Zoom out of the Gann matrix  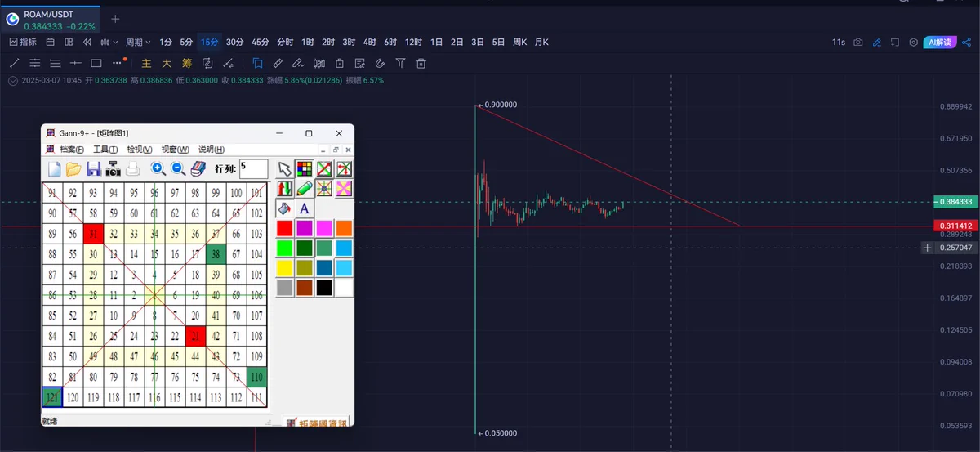(178, 168)
